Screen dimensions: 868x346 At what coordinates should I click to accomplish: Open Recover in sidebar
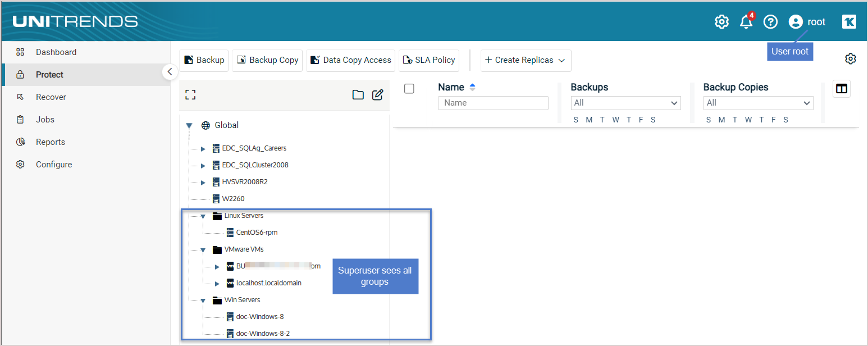(x=85, y=97)
